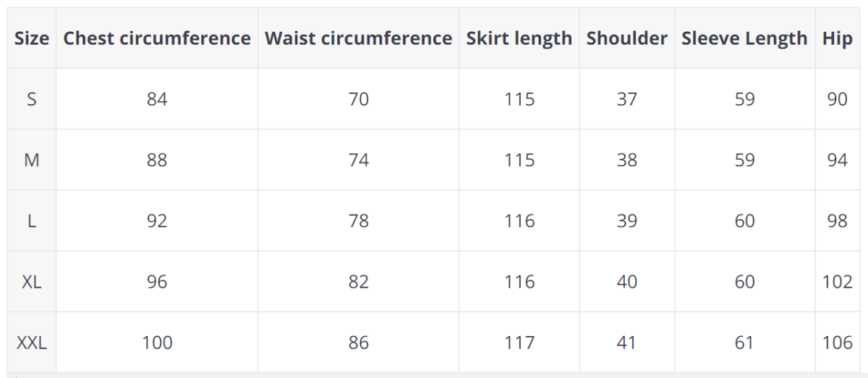Click the XL size row label
The image size is (868, 378).
(x=32, y=281)
